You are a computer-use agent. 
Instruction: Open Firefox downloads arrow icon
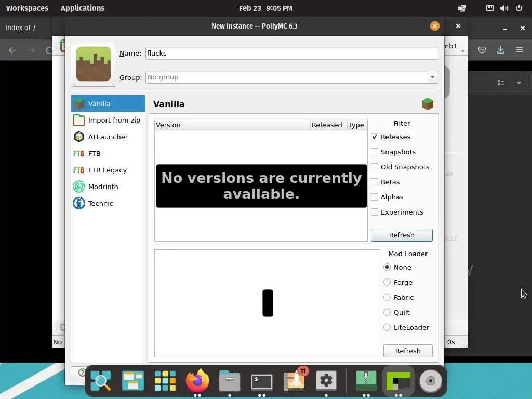[500, 50]
